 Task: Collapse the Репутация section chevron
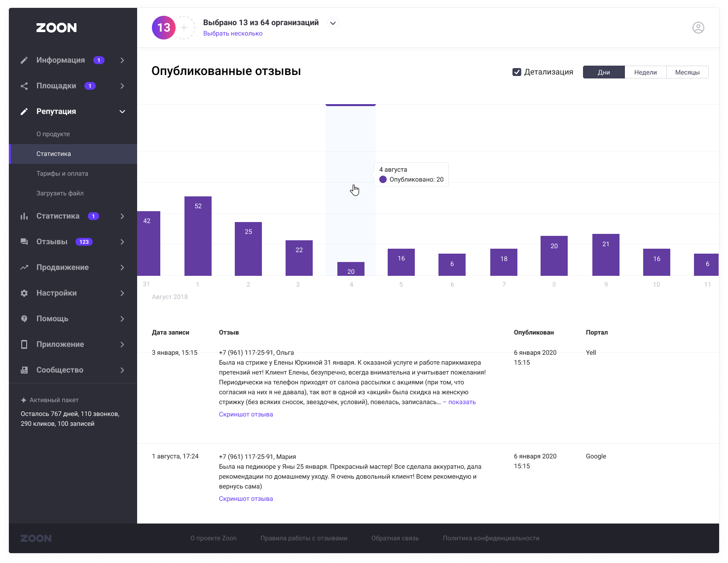(x=122, y=112)
